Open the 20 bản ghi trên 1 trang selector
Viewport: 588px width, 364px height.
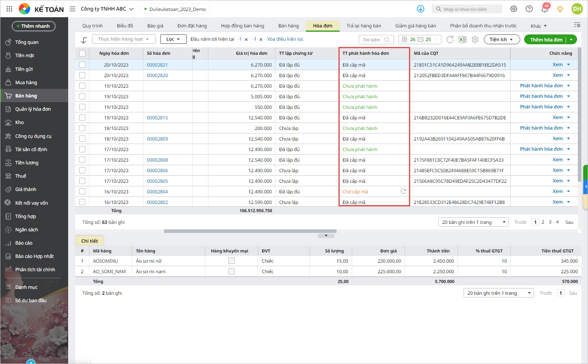[x=473, y=222]
